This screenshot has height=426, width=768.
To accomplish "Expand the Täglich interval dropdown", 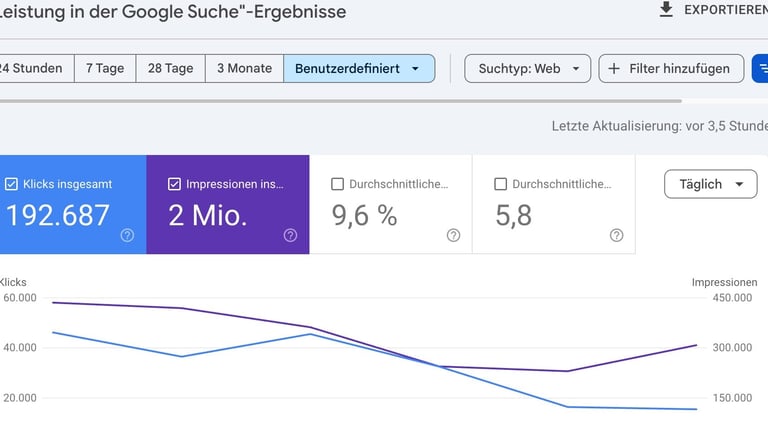I will 710,184.
